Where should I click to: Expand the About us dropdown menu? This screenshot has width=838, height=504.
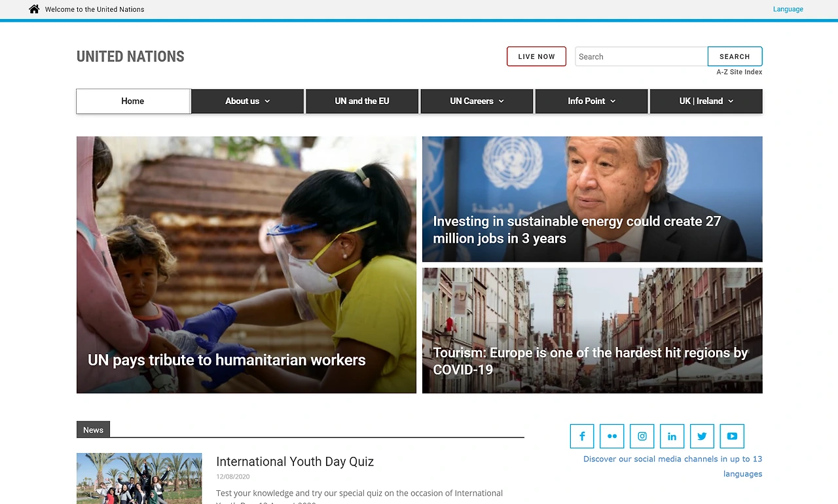pos(247,101)
